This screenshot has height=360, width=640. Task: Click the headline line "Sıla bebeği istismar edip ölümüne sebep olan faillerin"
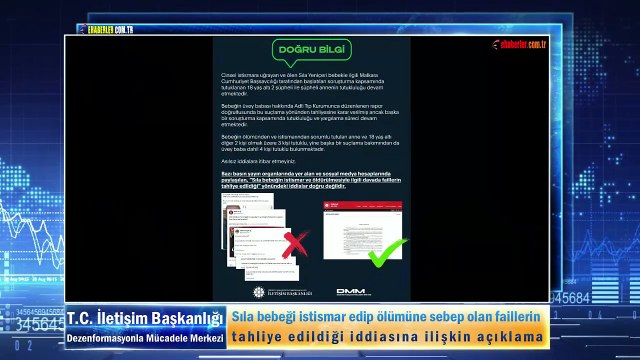[x=386, y=317]
